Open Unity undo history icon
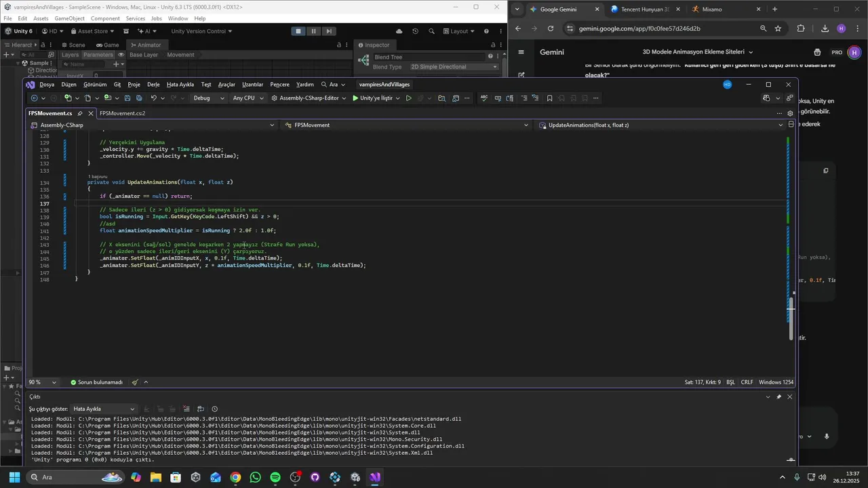 415,31
